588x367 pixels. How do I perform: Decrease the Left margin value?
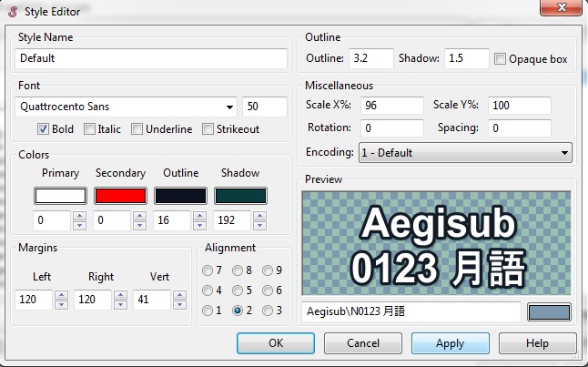pyautogui.click(x=61, y=304)
